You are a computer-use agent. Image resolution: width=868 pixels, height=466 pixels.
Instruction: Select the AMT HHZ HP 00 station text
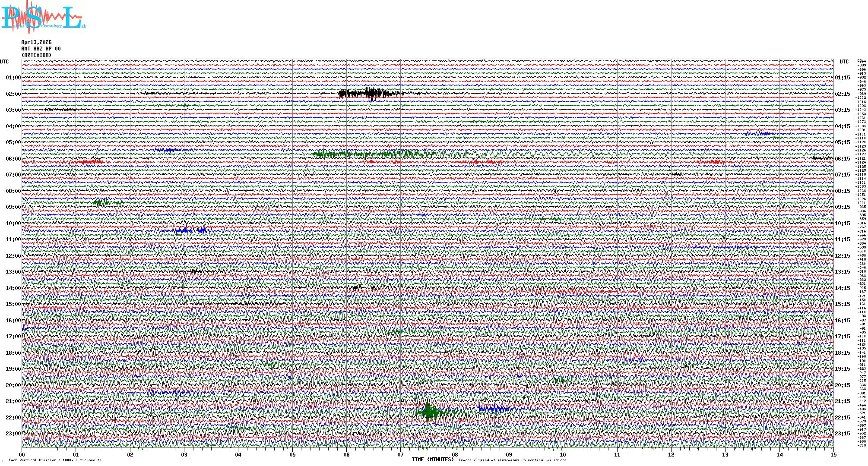click(x=41, y=49)
